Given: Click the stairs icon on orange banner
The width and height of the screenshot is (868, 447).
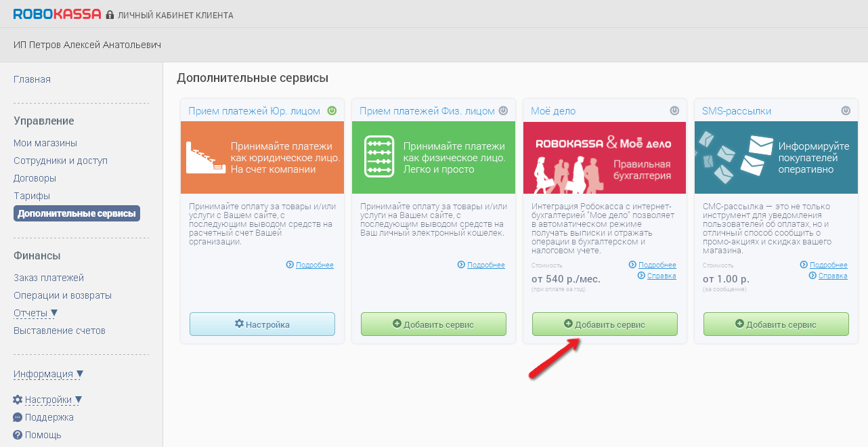Looking at the screenshot, I should click(205, 158).
